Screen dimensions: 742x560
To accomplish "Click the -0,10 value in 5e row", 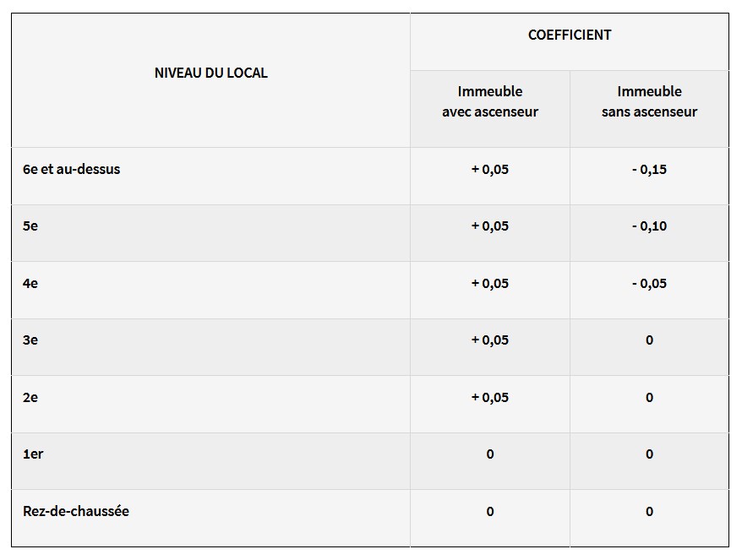I will (649, 226).
